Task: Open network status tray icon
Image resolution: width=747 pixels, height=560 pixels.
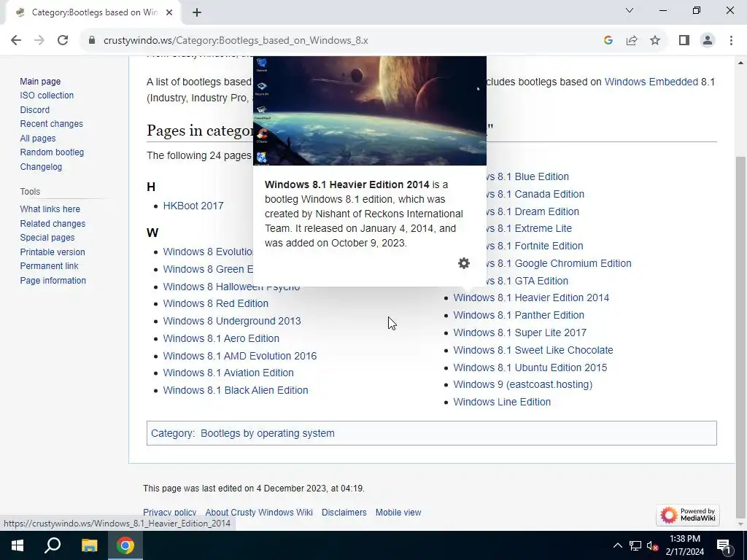Action: point(635,545)
